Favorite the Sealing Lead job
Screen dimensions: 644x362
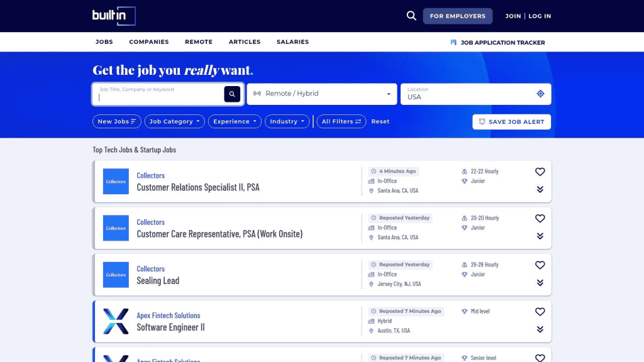(540, 265)
